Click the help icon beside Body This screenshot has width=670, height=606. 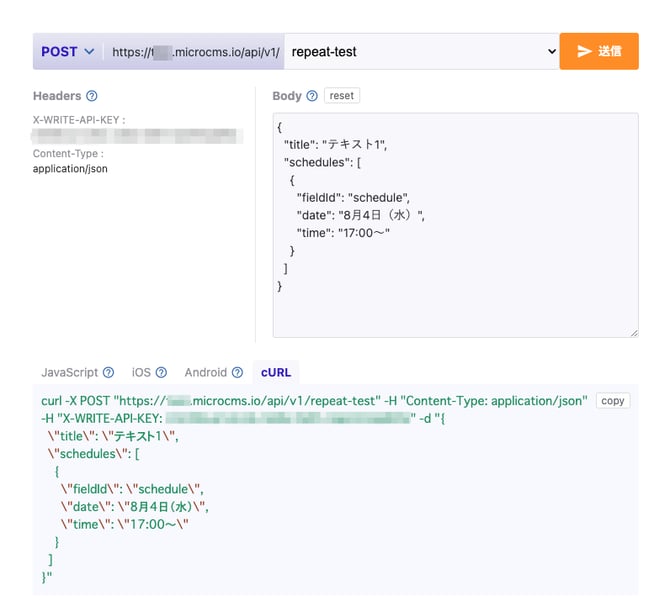312,96
